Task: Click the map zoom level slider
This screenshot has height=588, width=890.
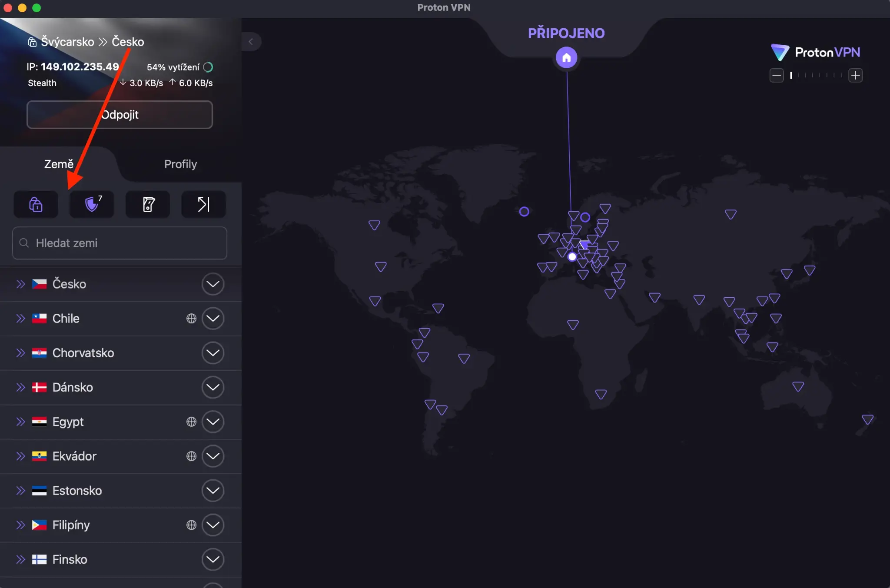Action: (816, 75)
